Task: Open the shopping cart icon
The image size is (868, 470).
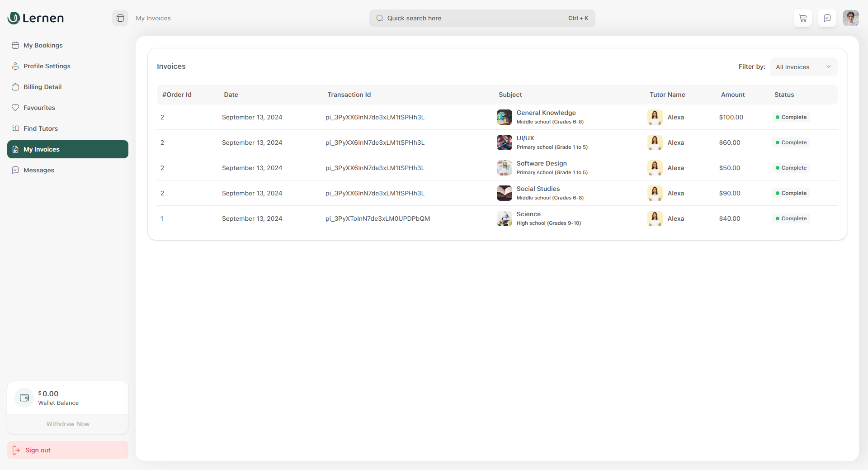Action: pyautogui.click(x=803, y=18)
